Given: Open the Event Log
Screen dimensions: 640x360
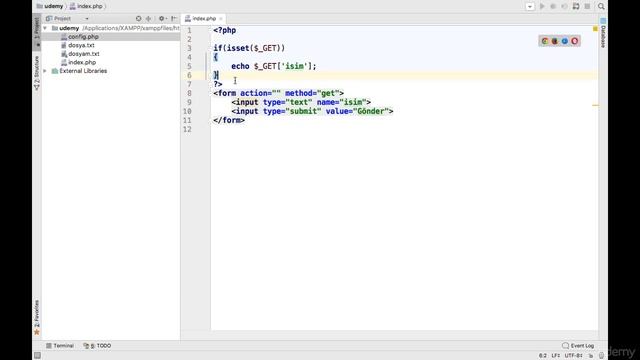Looking at the screenshot, I should pos(578,346).
